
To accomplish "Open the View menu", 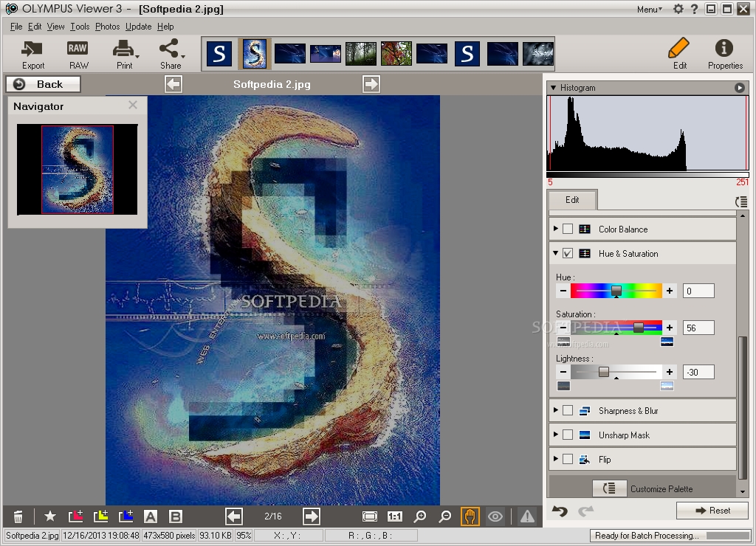I will [55, 27].
